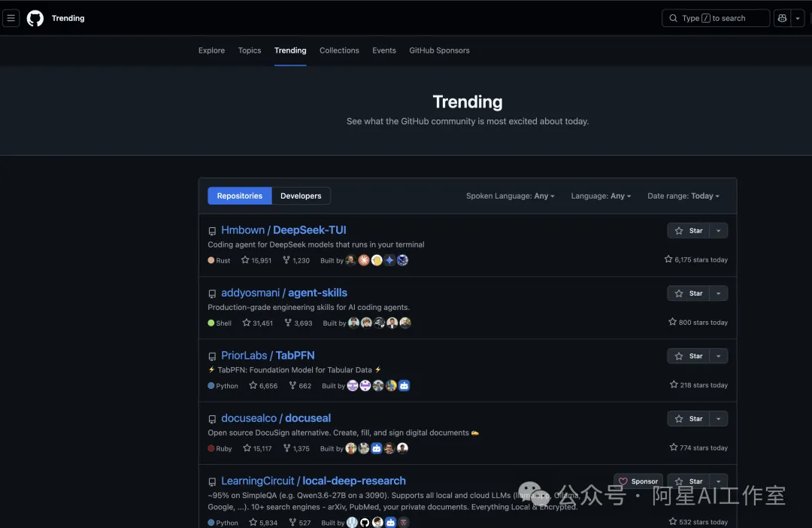Open last contributor avatar of DeepSeek-TUI

(402, 260)
